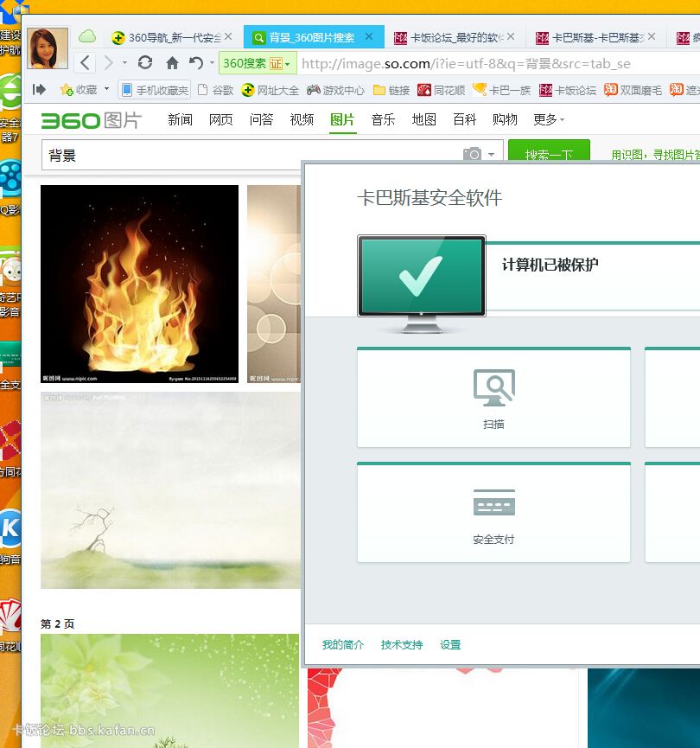The width and height of the screenshot is (700, 748).
Task: Open the 网址大全 bookmark
Action: point(270,90)
